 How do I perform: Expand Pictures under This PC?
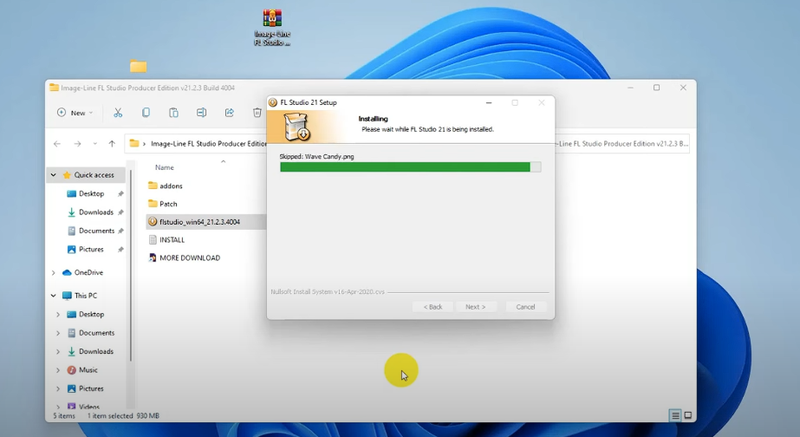click(x=58, y=389)
